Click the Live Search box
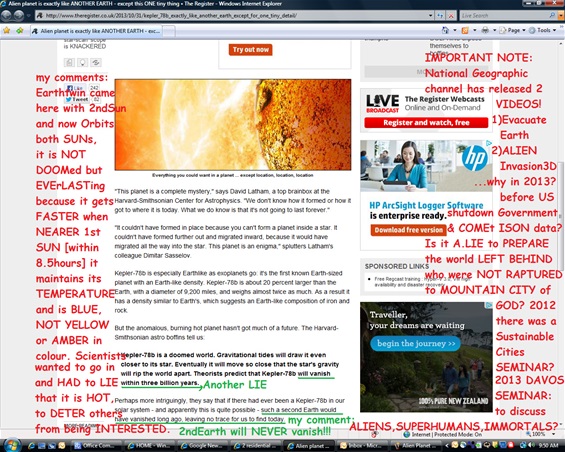This screenshot has height=452, width=565. pos(504,15)
